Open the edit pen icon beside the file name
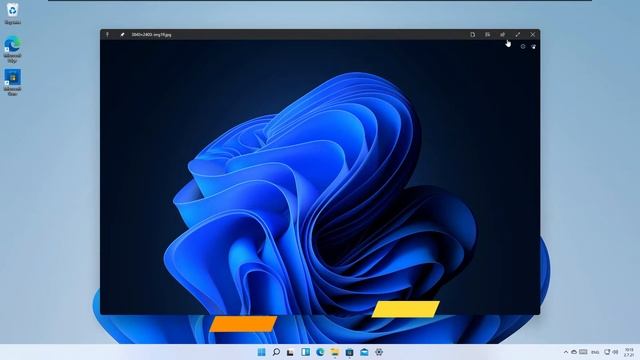The width and height of the screenshot is (640, 360). click(x=122, y=35)
